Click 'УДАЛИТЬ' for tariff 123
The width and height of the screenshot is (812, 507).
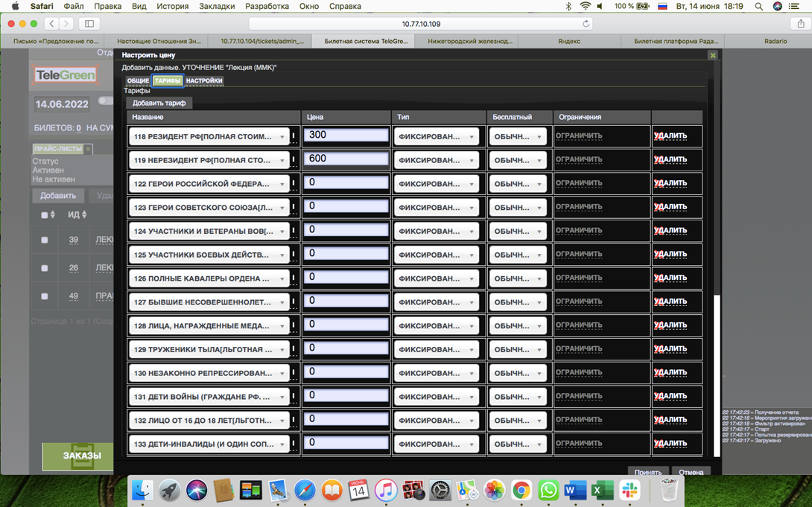point(670,207)
